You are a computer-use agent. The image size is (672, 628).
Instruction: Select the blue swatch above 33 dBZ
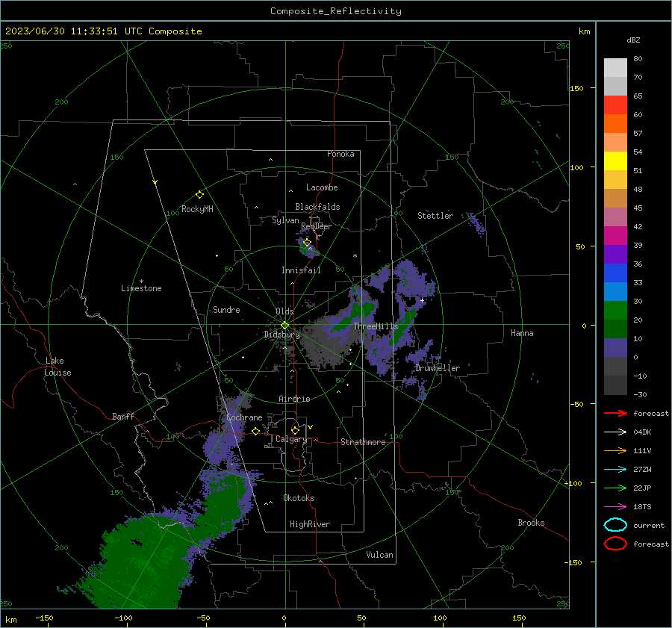point(615,273)
